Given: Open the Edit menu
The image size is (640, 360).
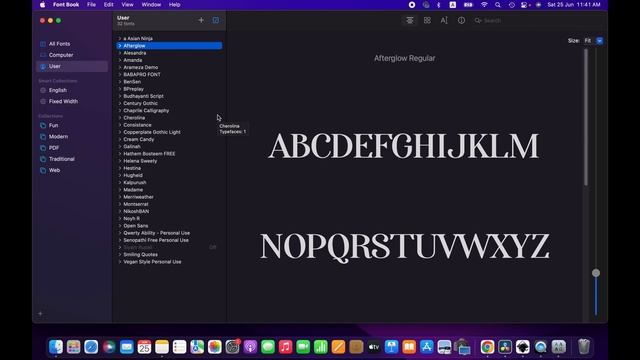Looking at the screenshot, I should (109, 4).
